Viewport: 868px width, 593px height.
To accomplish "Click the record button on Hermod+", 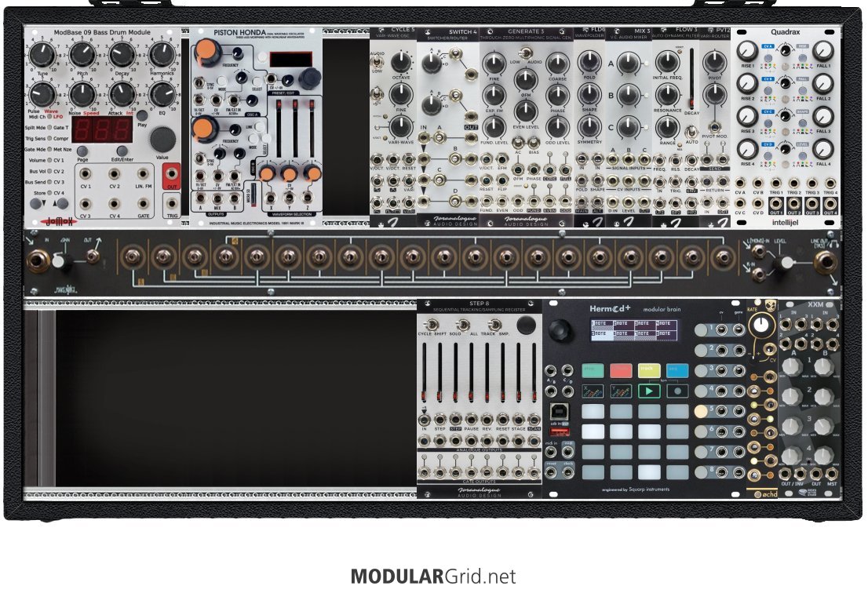I will point(677,391).
